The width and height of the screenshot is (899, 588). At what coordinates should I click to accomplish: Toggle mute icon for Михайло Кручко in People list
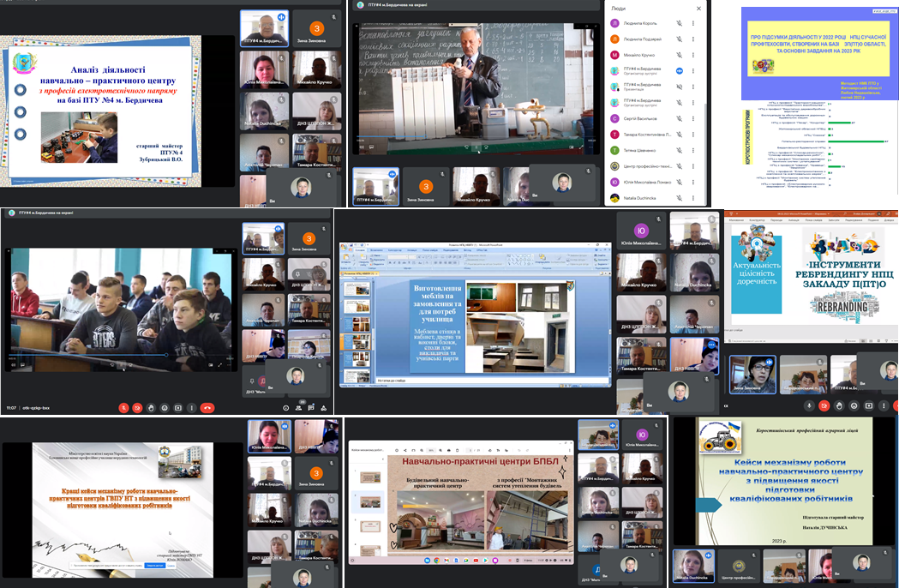coord(679,55)
